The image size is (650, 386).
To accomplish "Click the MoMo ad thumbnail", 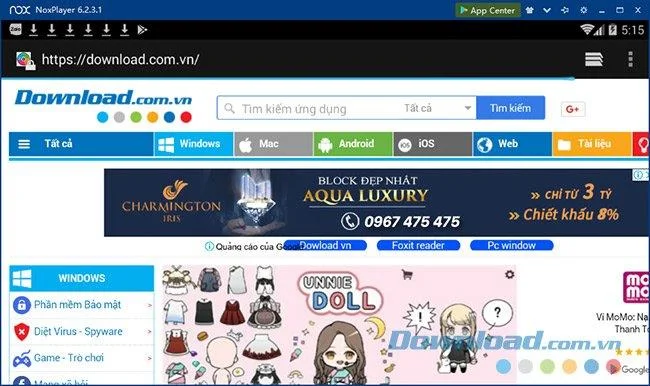I will 636,287.
